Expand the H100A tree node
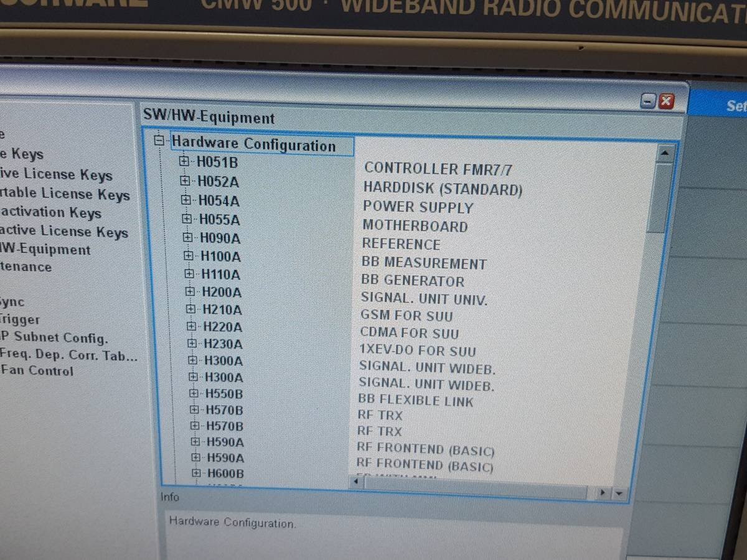Screen dimensions: 747x560 189,256
